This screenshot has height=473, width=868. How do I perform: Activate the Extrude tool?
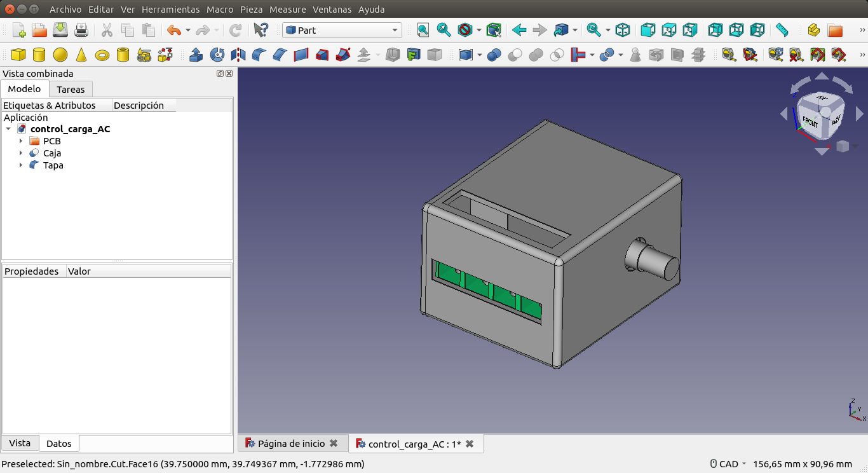click(196, 55)
